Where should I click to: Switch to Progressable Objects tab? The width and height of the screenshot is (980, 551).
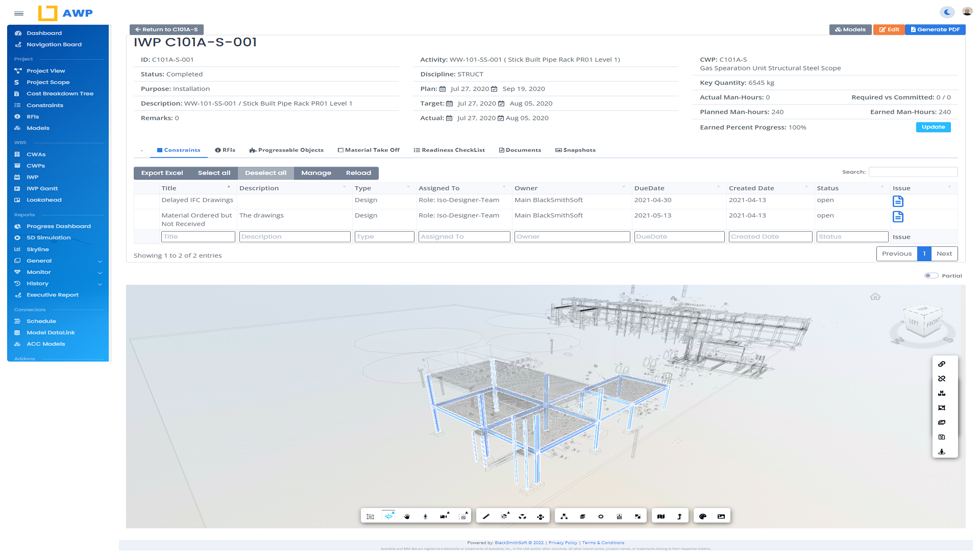pos(286,150)
